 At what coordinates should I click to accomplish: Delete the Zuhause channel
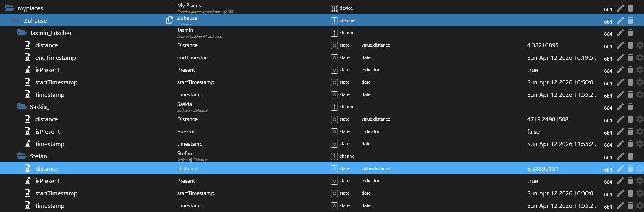tap(631, 20)
